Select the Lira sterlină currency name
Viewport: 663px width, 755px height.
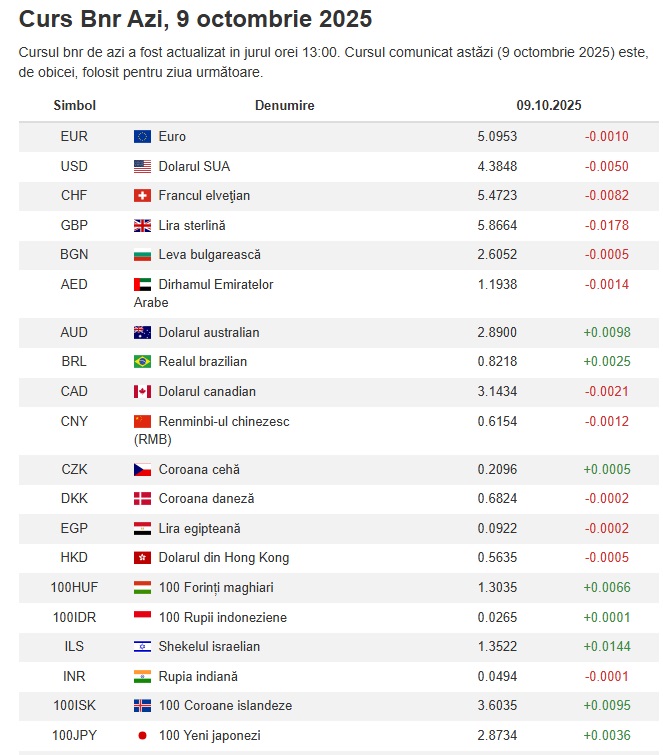(192, 226)
